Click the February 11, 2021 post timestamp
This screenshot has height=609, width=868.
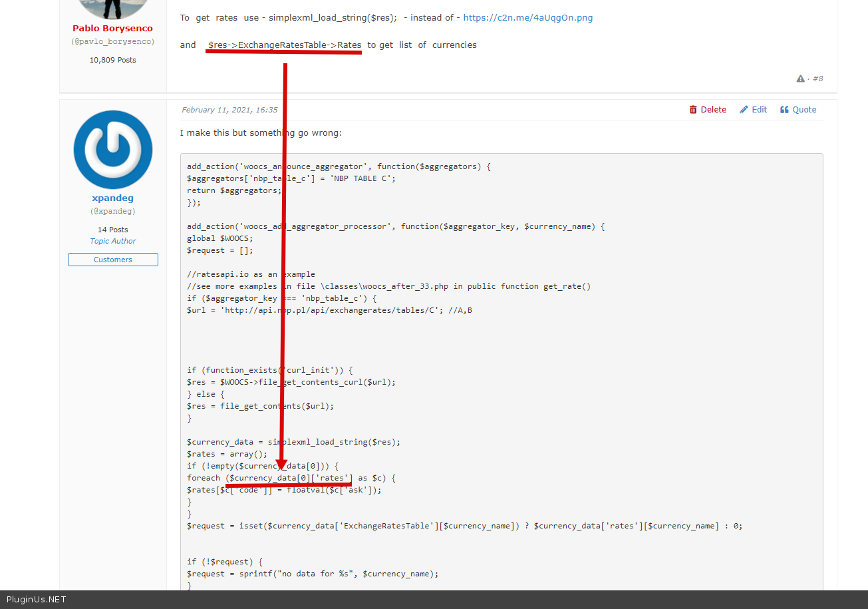click(x=229, y=110)
